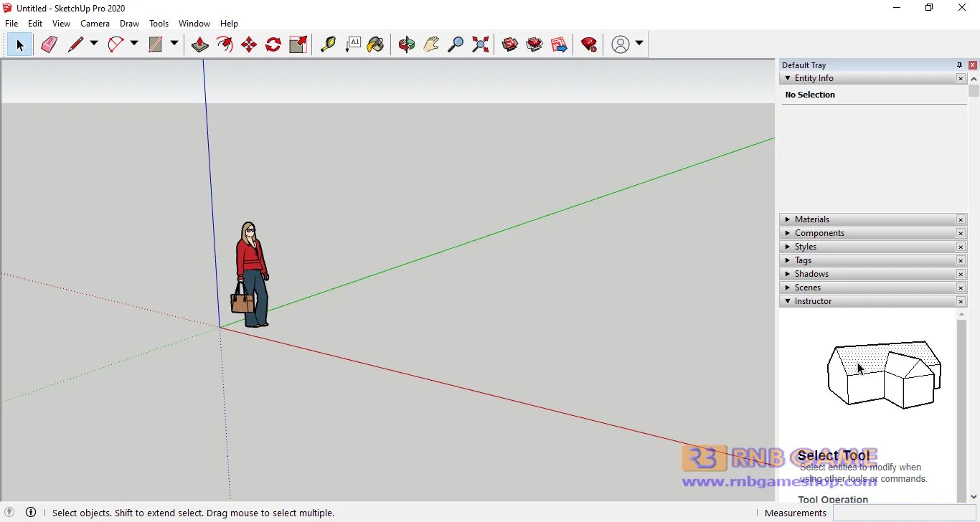Expand the Shadows panel
Screen dimensions: 980x522
click(x=787, y=273)
